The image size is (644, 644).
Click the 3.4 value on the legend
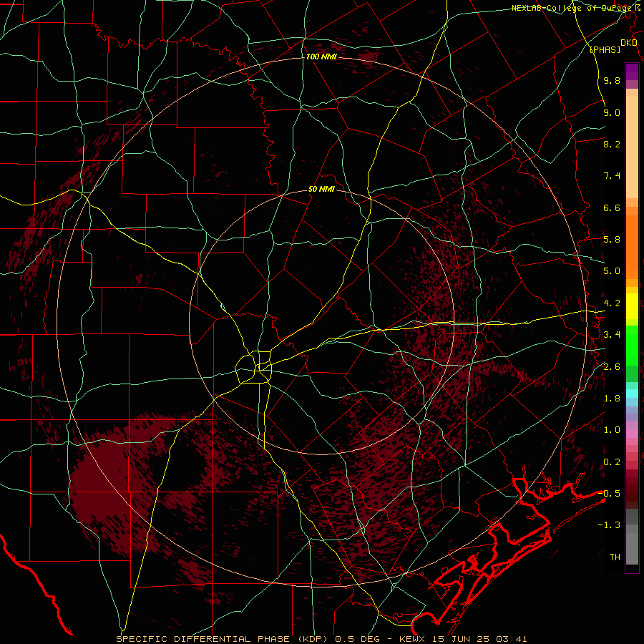coord(612,335)
